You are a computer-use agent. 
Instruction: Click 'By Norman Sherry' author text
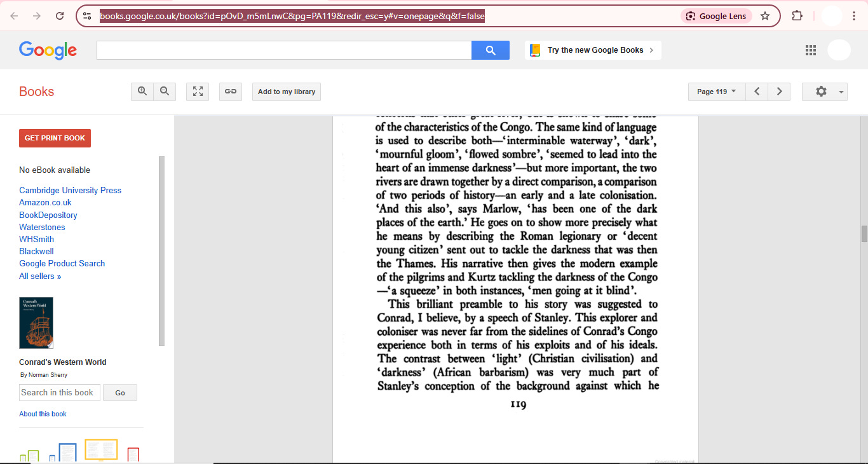point(44,375)
